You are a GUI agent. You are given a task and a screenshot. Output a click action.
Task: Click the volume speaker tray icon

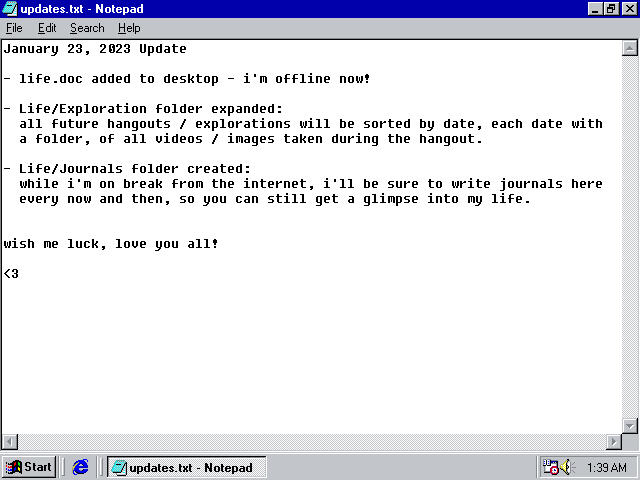567,467
